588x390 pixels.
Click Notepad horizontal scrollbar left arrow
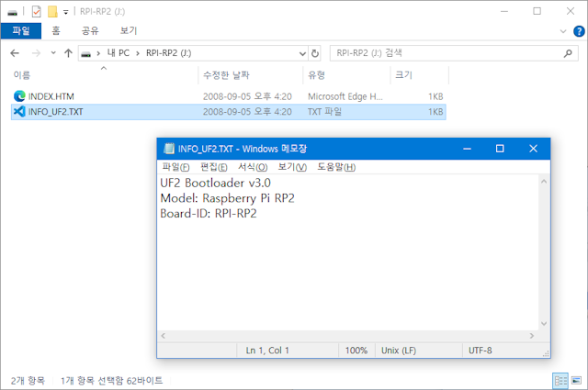coord(164,336)
